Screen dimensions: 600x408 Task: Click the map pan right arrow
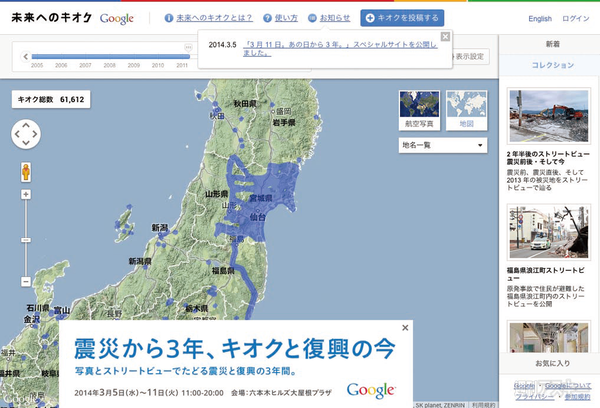point(35,134)
